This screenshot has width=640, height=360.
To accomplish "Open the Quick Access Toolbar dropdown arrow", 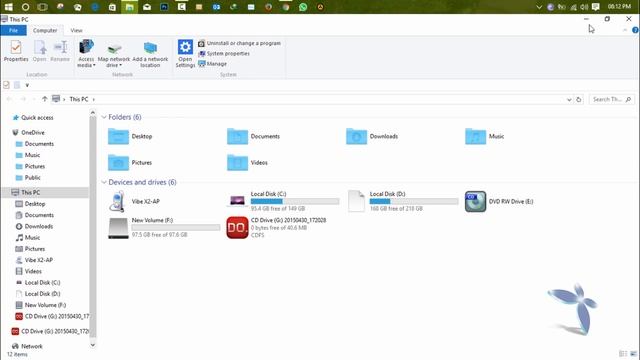I will click(x=27, y=85).
